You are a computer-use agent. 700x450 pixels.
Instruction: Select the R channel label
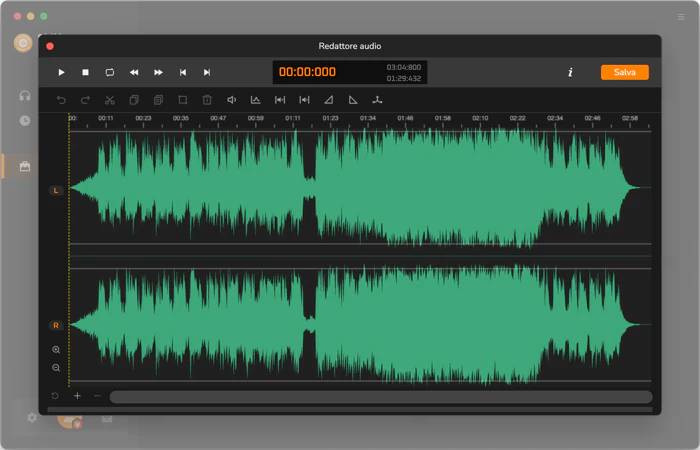[56, 325]
